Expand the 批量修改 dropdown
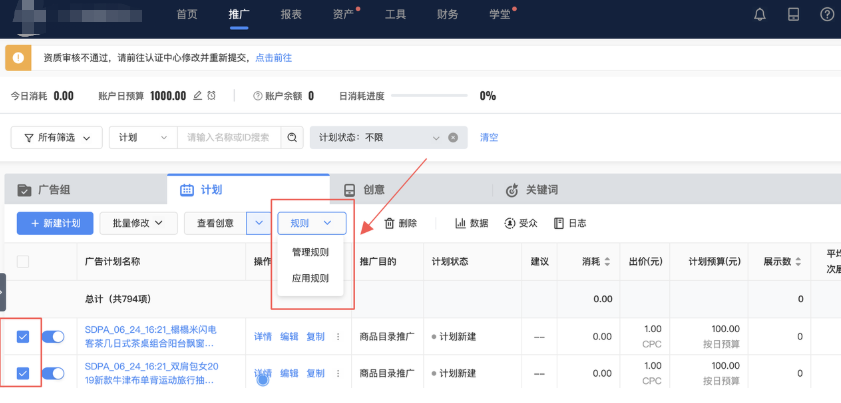 click(x=138, y=223)
